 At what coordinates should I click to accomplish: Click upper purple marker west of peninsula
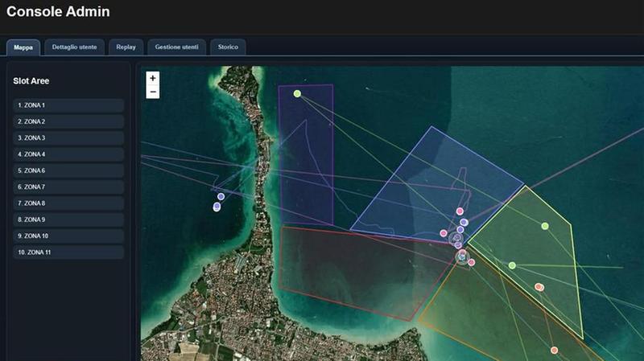[x=221, y=196]
